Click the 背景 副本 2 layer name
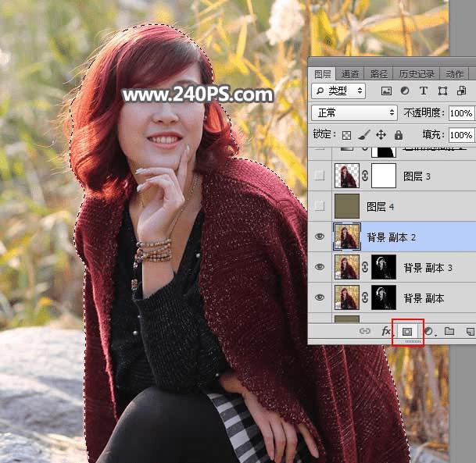The height and width of the screenshot is (463, 476). pyautogui.click(x=392, y=237)
